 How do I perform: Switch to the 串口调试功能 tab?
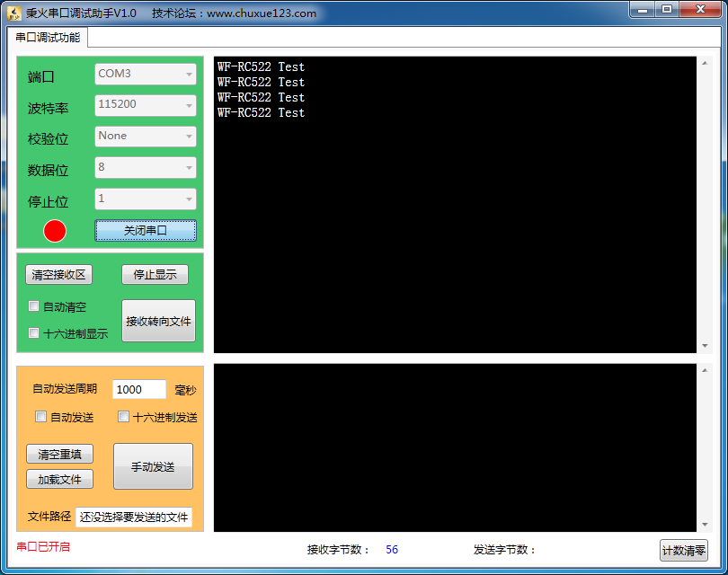coord(48,38)
